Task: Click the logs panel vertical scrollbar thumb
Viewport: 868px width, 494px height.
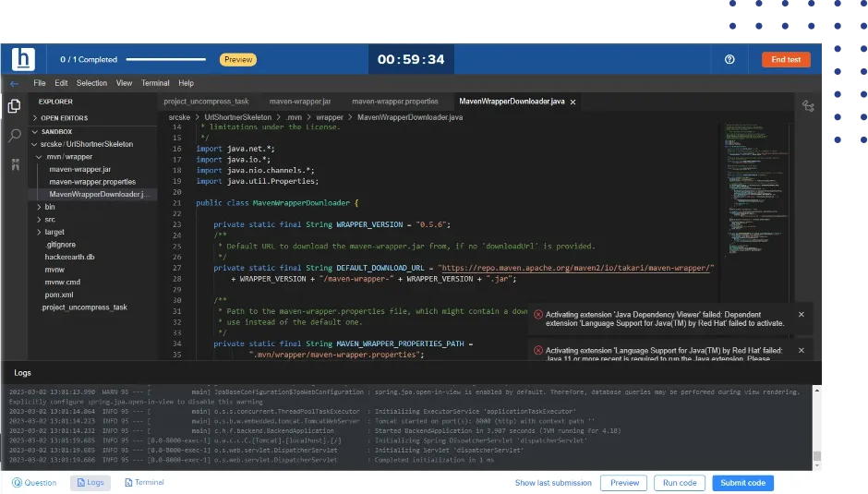Action: (817, 456)
